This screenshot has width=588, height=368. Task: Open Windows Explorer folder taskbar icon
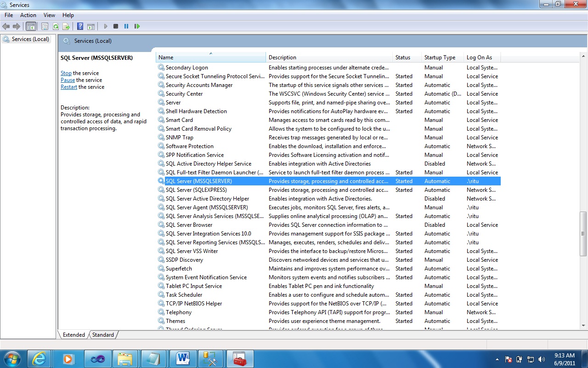pyautogui.click(x=125, y=359)
